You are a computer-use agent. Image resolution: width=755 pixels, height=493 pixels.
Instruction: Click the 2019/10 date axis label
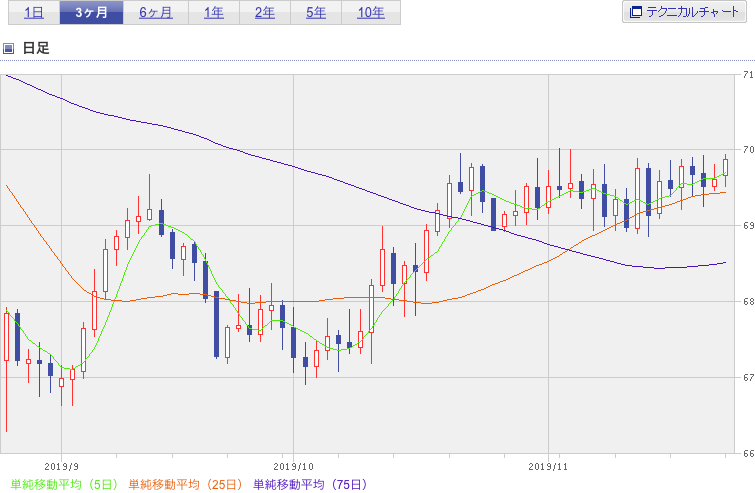[293, 467]
